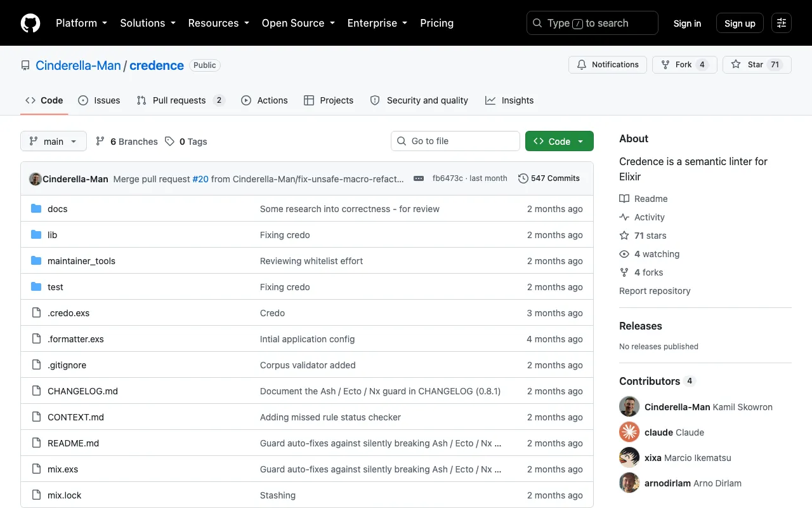Image resolution: width=812 pixels, height=508 pixels.
Task: Click the Go to file field
Action: click(x=455, y=141)
